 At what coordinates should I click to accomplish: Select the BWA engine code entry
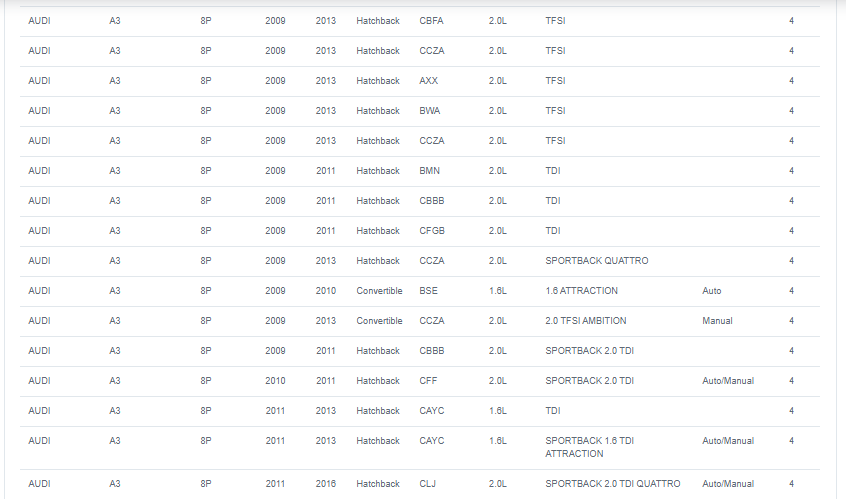pyautogui.click(x=429, y=111)
